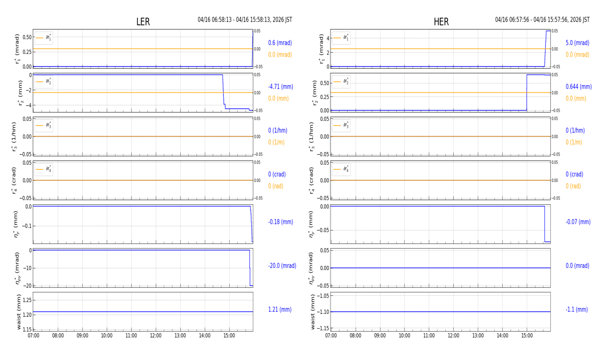This screenshot has height=364, width=595.
Task: Click the ∂r2* legend entry in HER
Action: point(341,82)
